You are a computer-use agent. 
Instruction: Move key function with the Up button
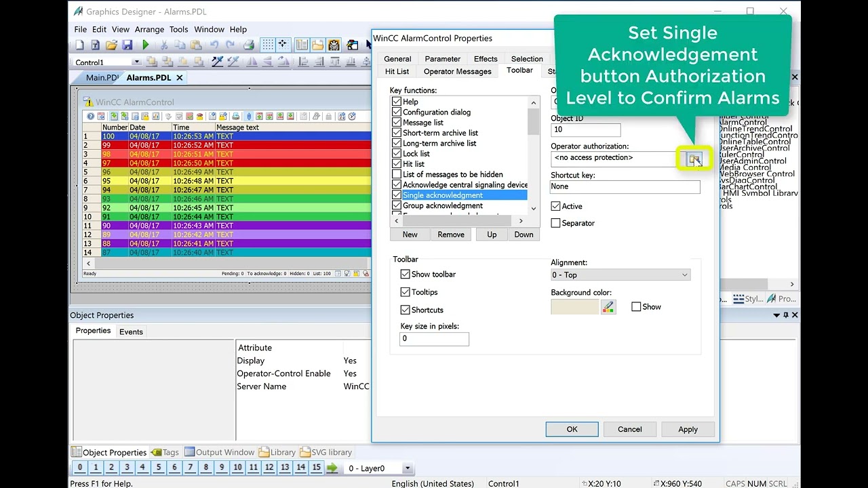click(x=492, y=235)
